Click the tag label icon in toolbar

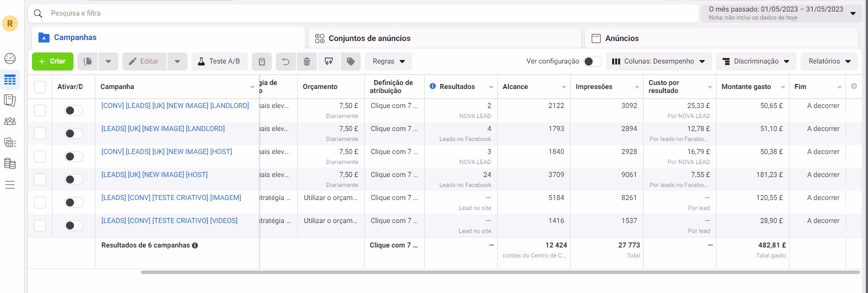point(351,61)
